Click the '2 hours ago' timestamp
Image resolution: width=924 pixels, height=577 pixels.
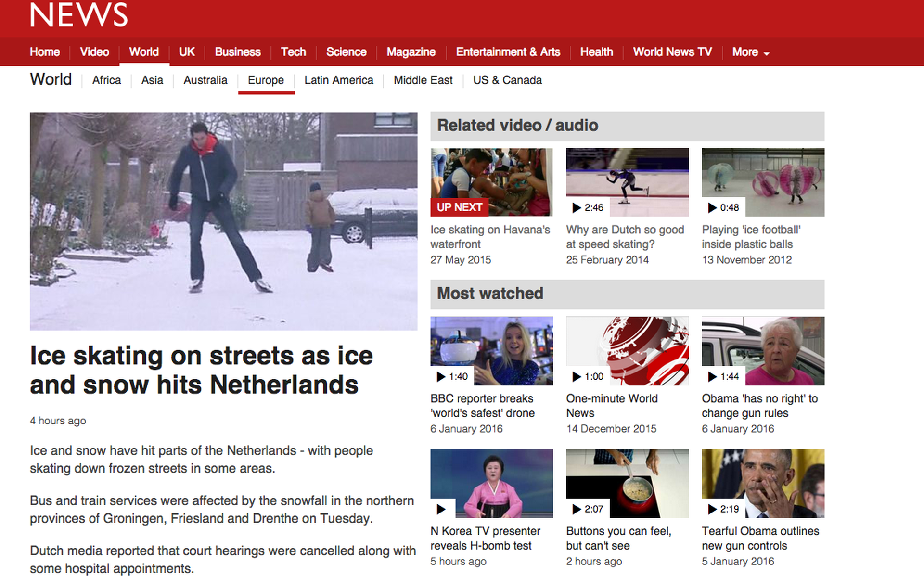[x=594, y=561]
